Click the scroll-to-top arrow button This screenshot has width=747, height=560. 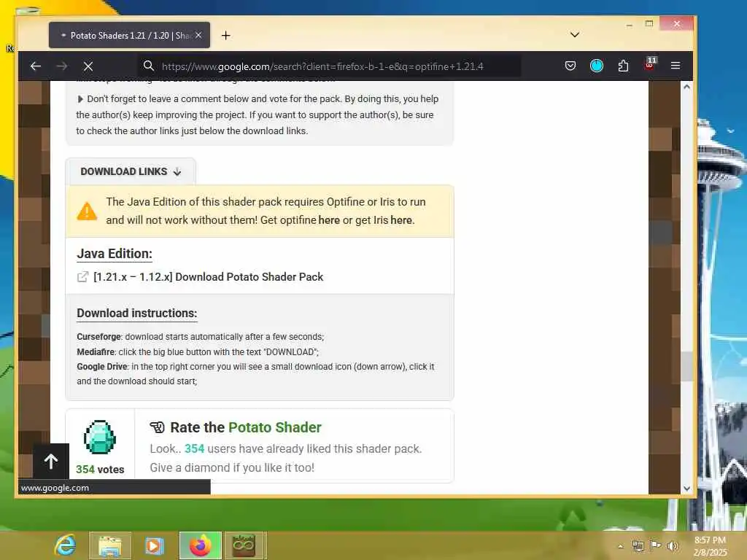pyautogui.click(x=51, y=461)
